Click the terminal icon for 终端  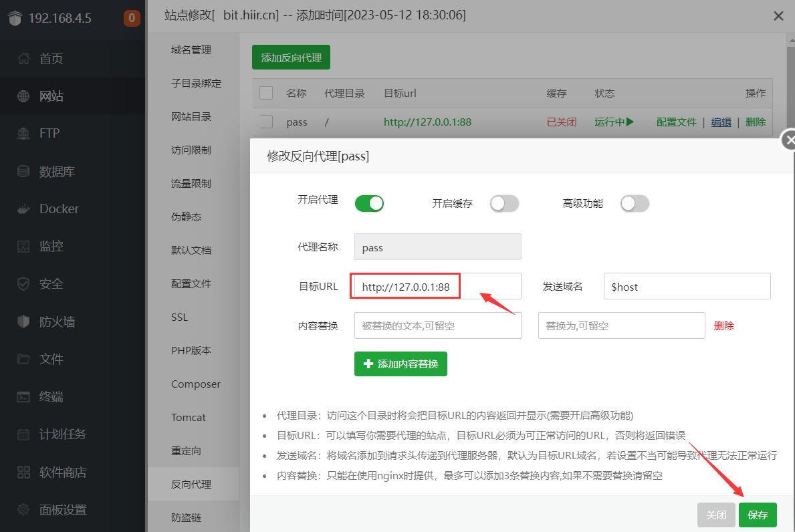[23, 397]
